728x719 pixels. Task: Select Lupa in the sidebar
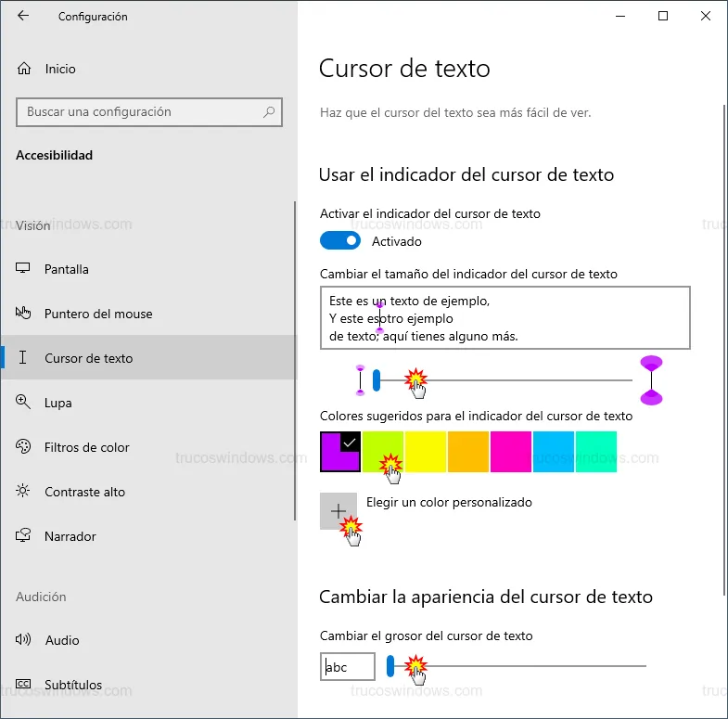(x=57, y=403)
